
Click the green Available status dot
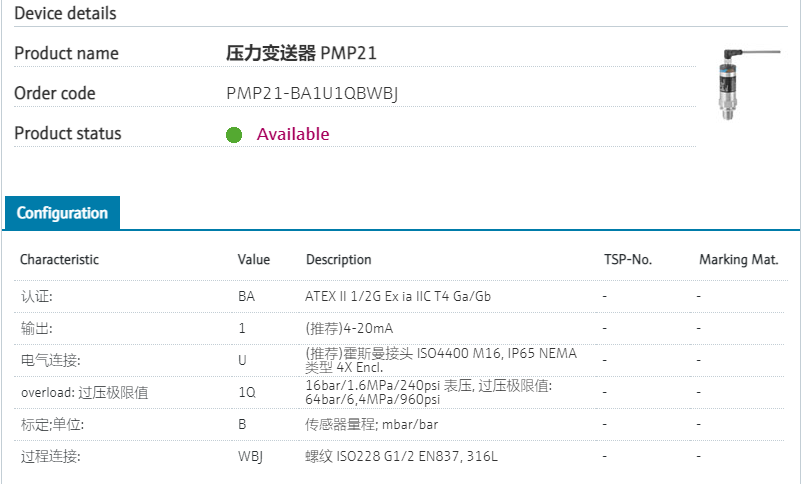234,135
